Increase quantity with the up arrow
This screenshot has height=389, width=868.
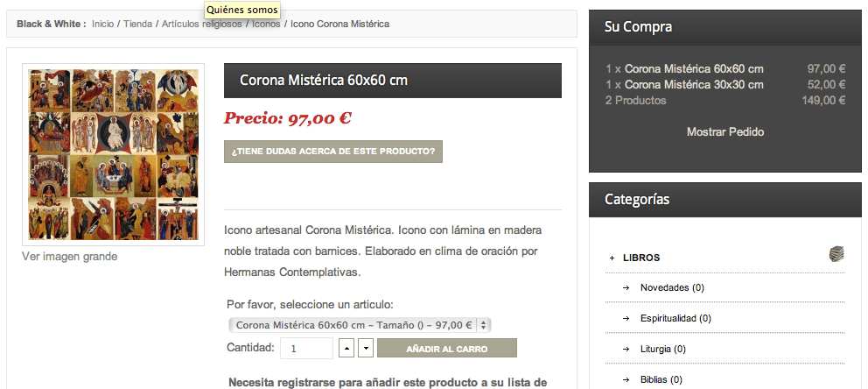(x=346, y=349)
